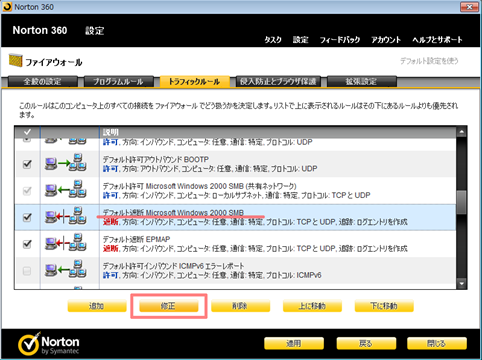
Task: Click the 削除 button
Action: pyautogui.click(x=240, y=306)
